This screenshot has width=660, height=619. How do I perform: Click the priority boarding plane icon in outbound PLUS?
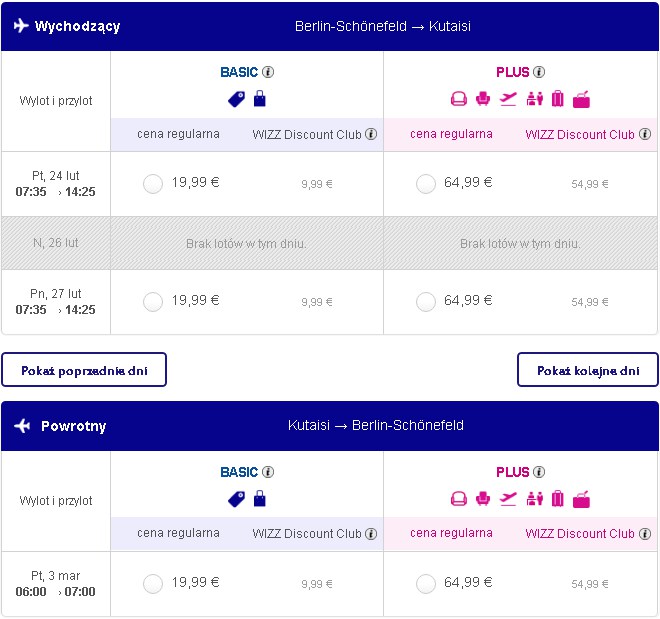pyautogui.click(x=508, y=99)
